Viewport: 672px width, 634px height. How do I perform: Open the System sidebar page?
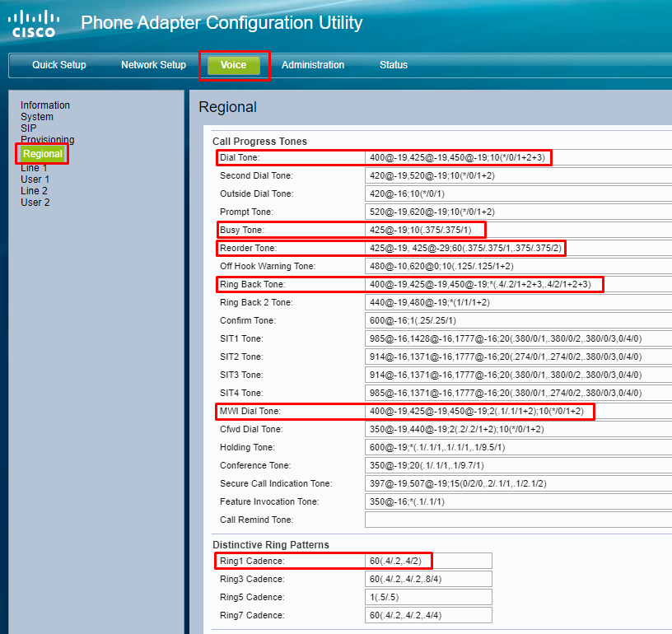tap(37, 117)
